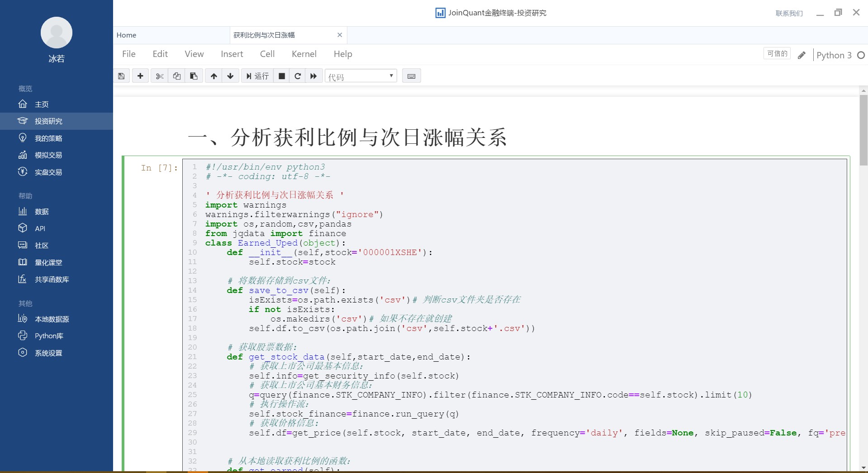Select 投资研究 in the sidebar
Image resolution: width=868 pixels, height=473 pixels.
(57, 121)
